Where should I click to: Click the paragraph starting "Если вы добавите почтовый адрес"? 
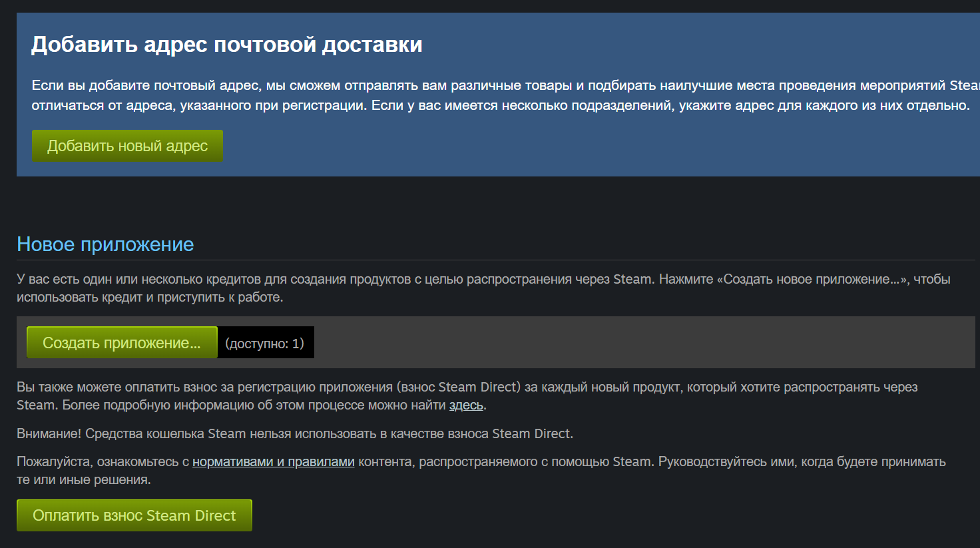point(506,95)
